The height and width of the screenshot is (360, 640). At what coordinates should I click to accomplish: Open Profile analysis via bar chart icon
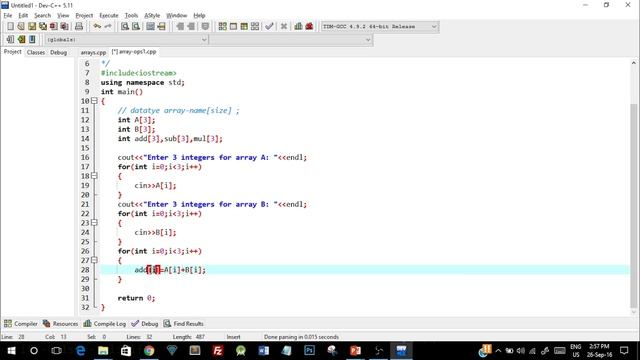298,27
